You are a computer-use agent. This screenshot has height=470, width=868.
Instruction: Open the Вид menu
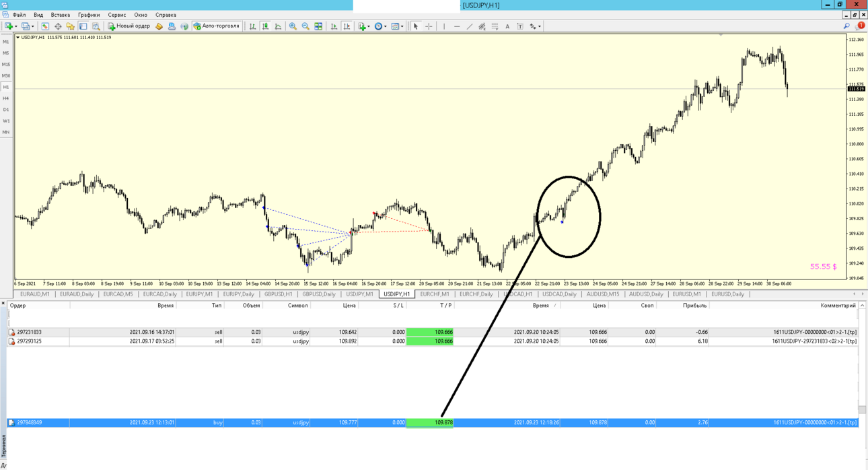[x=38, y=15]
